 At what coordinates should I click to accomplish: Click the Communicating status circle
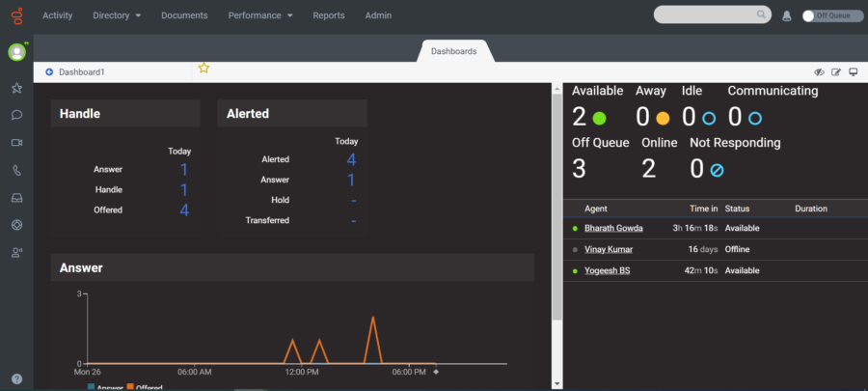point(755,118)
